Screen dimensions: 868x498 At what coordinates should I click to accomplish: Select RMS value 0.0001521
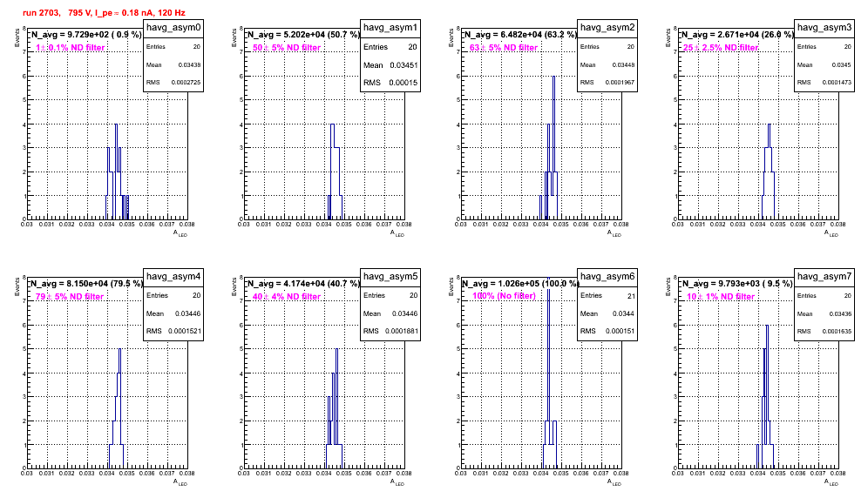click(x=185, y=331)
